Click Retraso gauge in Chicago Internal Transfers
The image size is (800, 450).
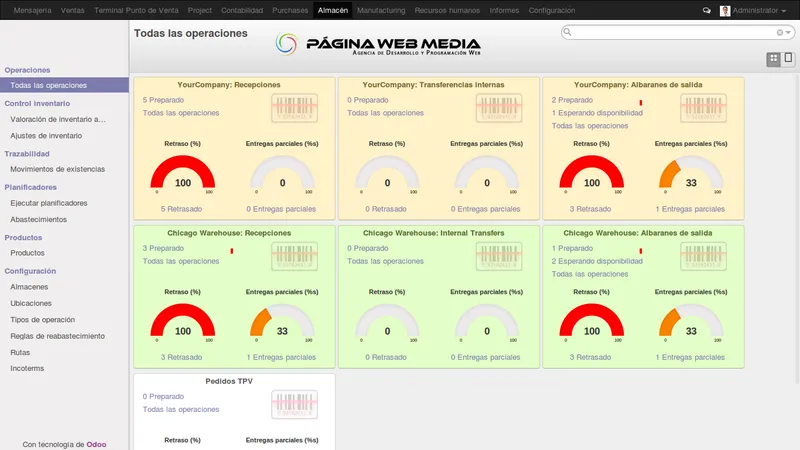pos(387,322)
